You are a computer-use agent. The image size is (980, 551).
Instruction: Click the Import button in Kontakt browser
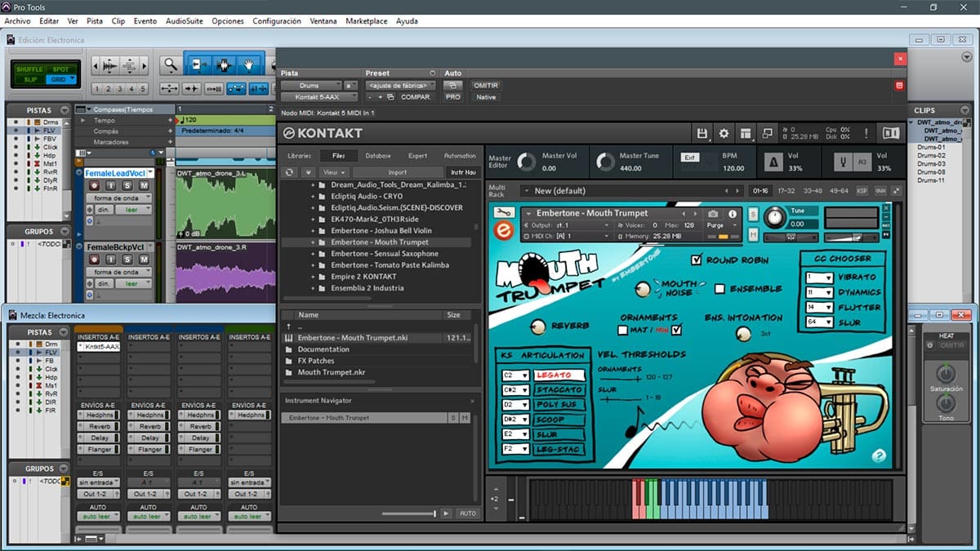click(x=398, y=173)
